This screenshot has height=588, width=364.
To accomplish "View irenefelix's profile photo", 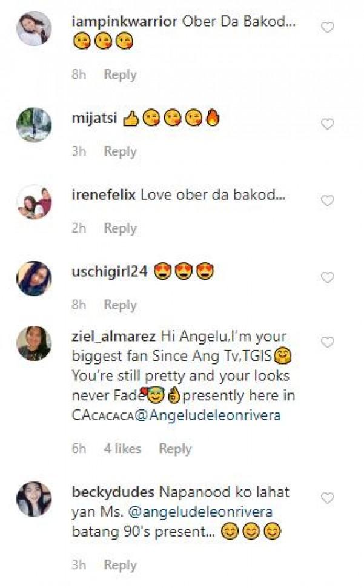I will tap(34, 202).
